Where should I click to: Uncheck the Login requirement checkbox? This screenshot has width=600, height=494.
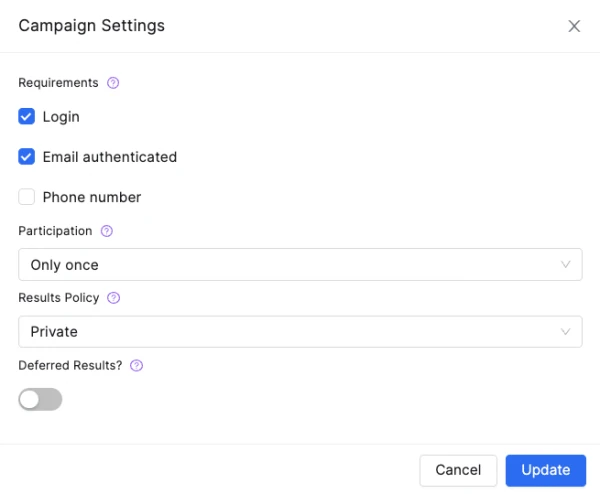coord(27,117)
